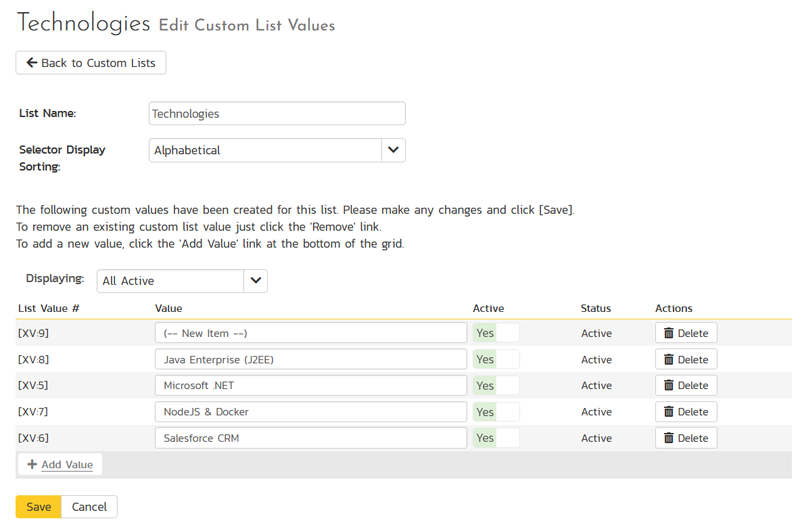Expand the Displaying All Active dropdown
Screen dimensions: 800x523
[x=182, y=281]
